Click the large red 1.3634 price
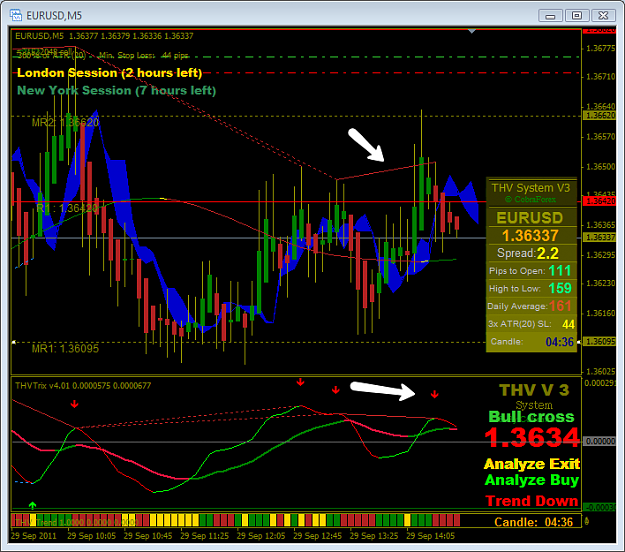The image size is (625, 552). pyautogui.click(x=532, y=437)
